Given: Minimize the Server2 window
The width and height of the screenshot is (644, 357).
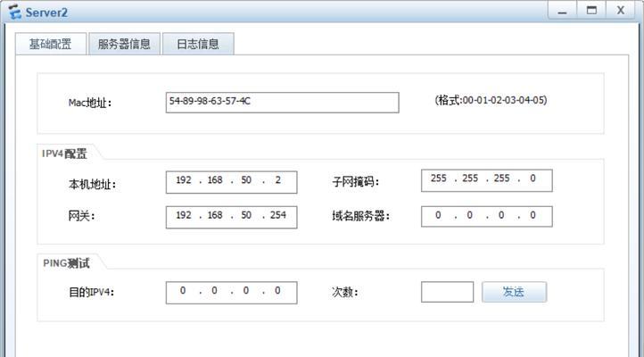Looking at the screenshot, I should (x=562, y=11).
